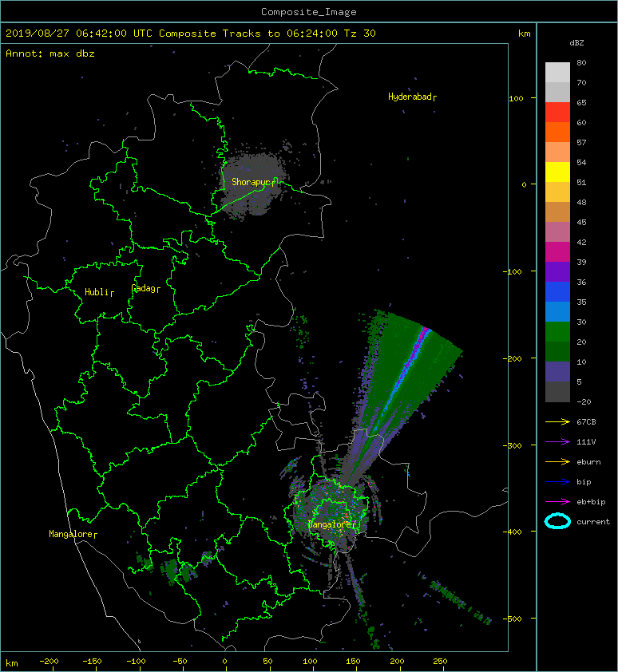The image size is (618, 672).
Task: Pick the tan swatch between 48 and 45
Action: 557,212
